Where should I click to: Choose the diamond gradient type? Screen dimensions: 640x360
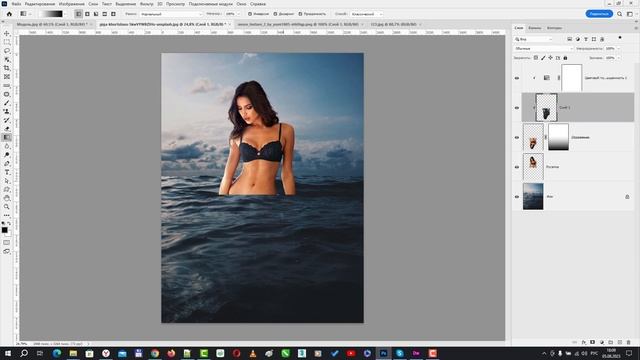point(113,14)
